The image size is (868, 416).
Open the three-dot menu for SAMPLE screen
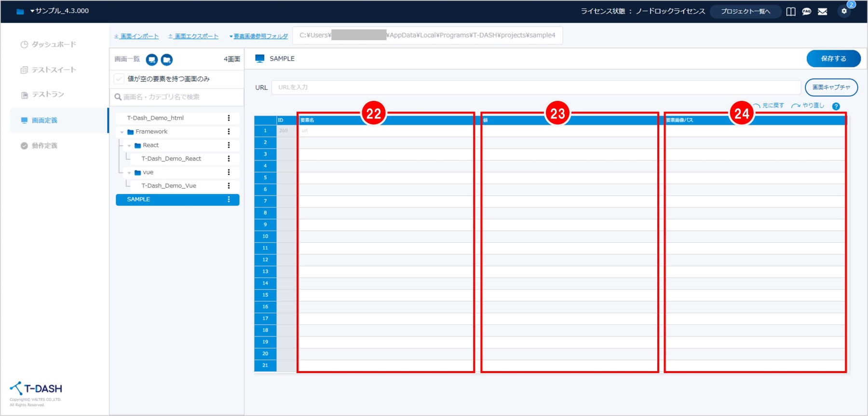[229, 199]
